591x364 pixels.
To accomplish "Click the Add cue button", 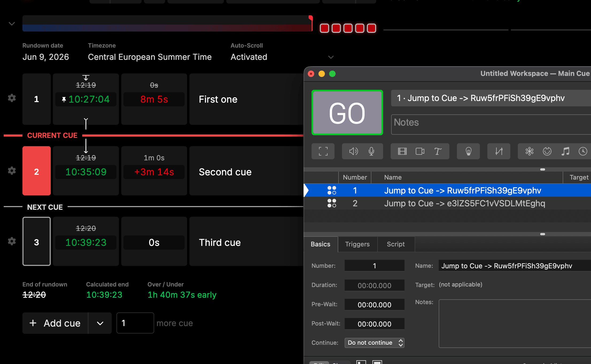I will click(55, 323).
